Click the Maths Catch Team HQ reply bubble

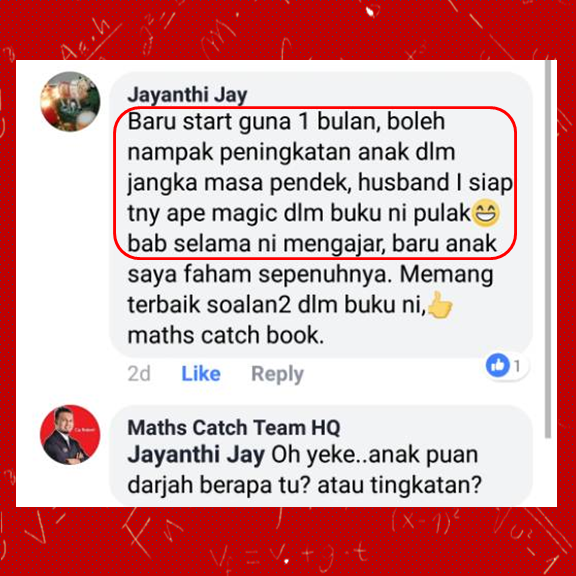tap(321, 456)
